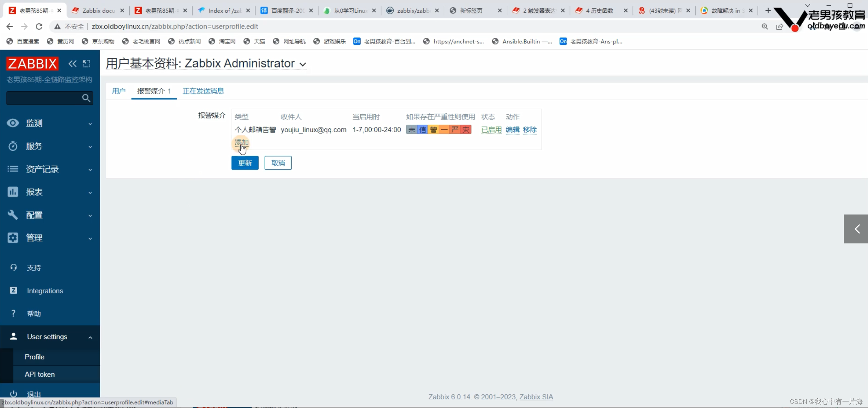This screenshot has width=868, height=408.
Task: Click the 未 severity color box
Action: tap(412, 129)
